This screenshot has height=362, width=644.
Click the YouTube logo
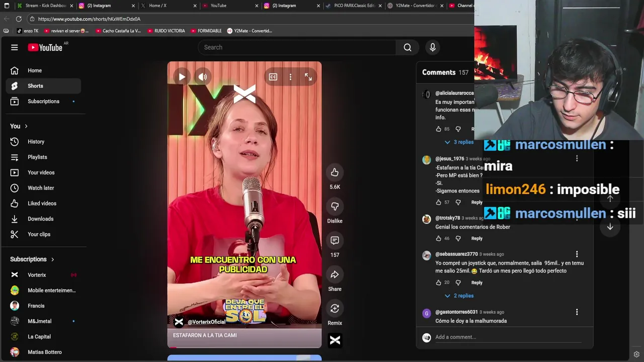45,47
